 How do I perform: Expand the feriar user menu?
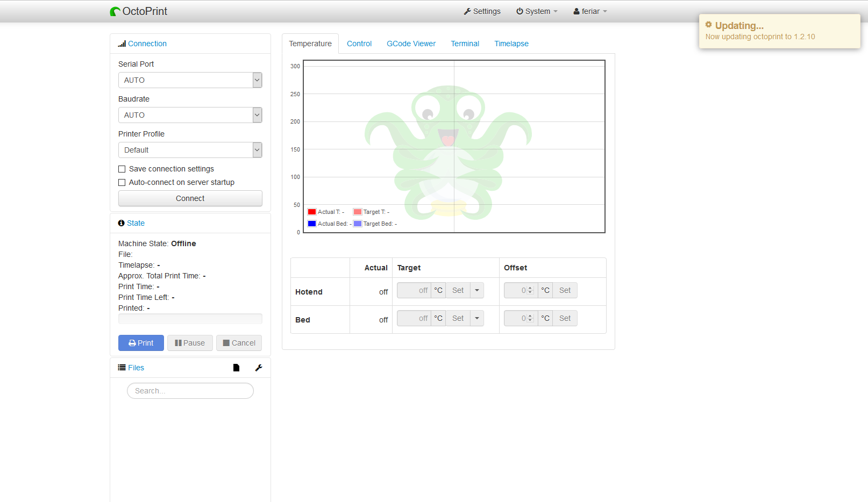[590, 11]
